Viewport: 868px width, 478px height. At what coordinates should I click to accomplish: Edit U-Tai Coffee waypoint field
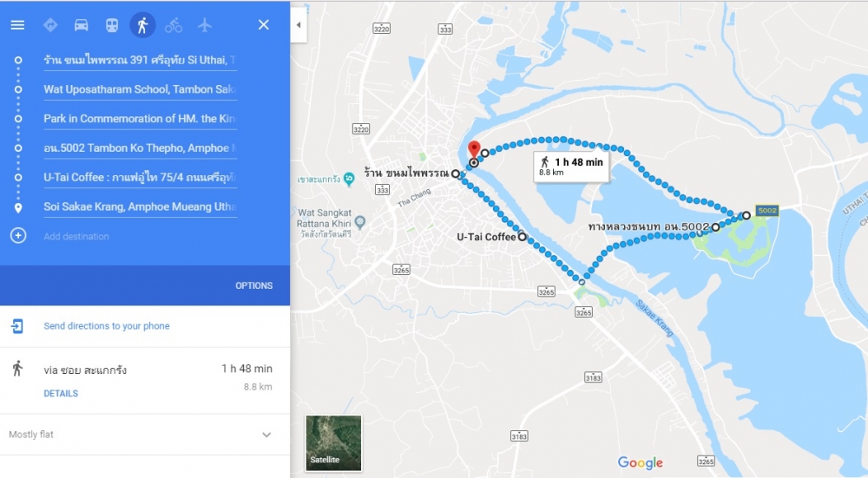(140, 177)
